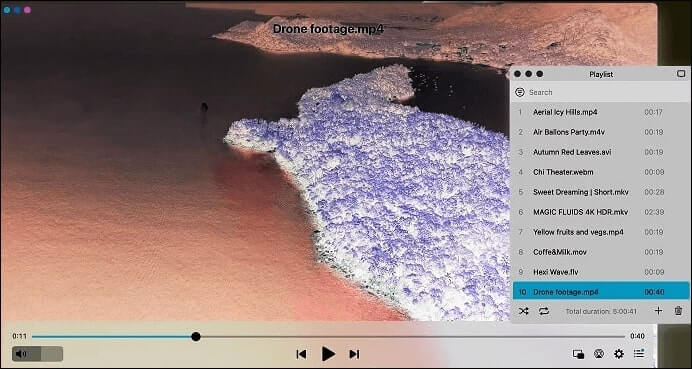Image resolution: width=692 pixels, height=369 pixels.
Task: Select Hexi Wave.flv in the playlist
Action: pyautogui.click(x=600, y=272)
